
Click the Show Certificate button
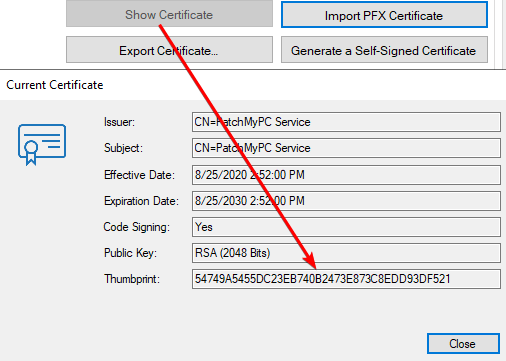[169, 14]
